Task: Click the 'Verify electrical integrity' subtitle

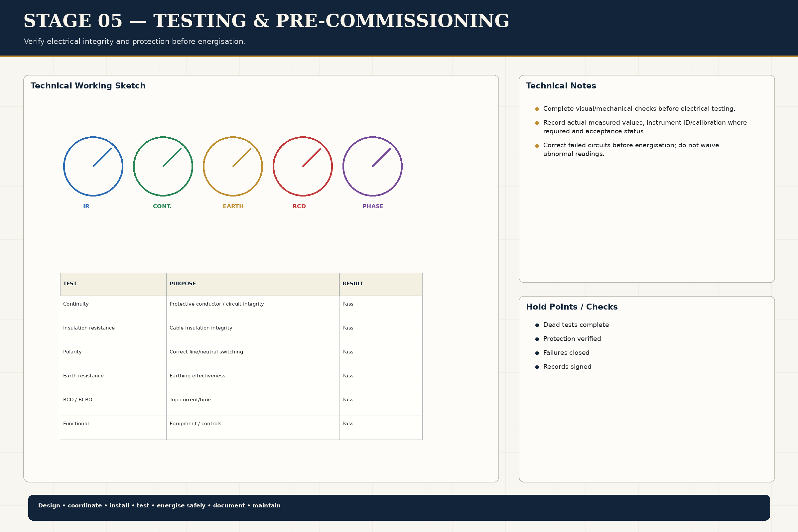Action: 134,41
